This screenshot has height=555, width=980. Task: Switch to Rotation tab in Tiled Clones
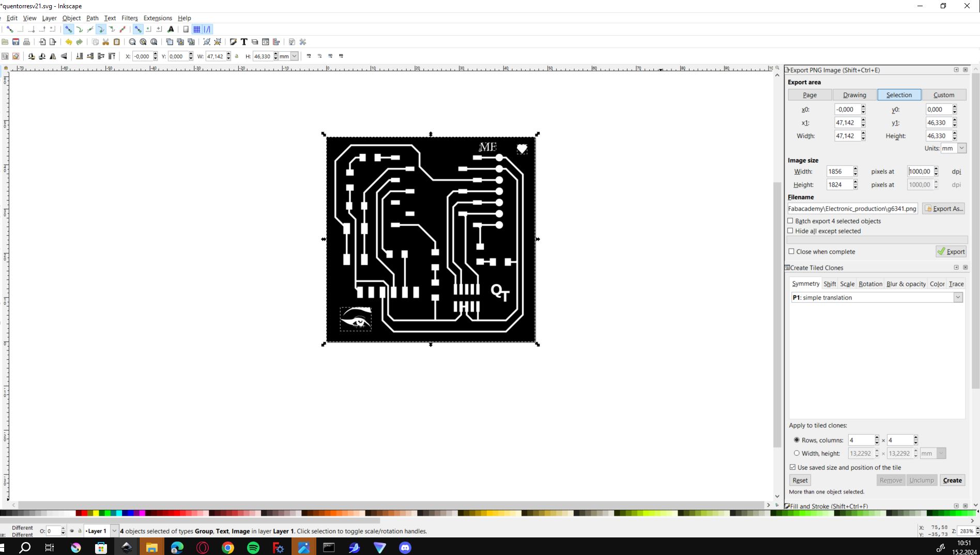[x=870, y=284]
